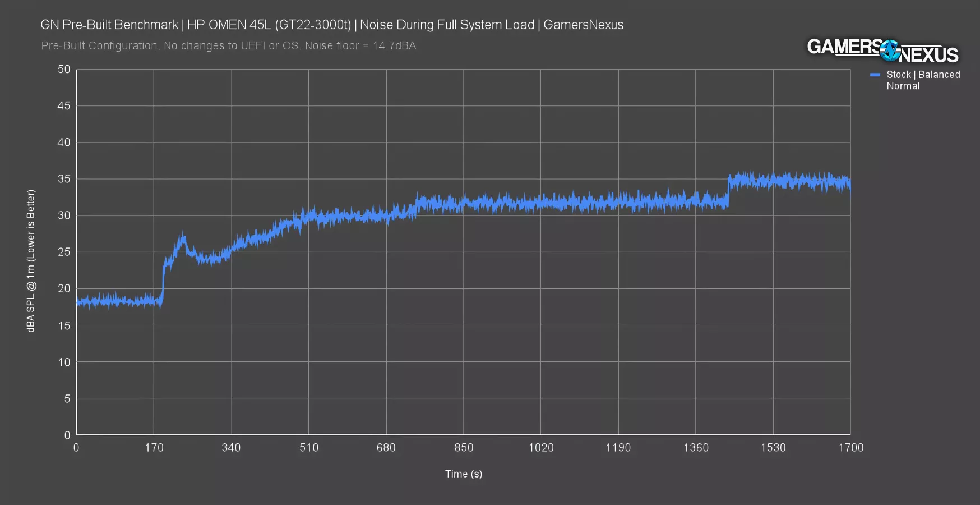The height and width of the screenshot is (505, 980).
Task: Click the GamersNexus logo emblem icon
Action: 889,50
